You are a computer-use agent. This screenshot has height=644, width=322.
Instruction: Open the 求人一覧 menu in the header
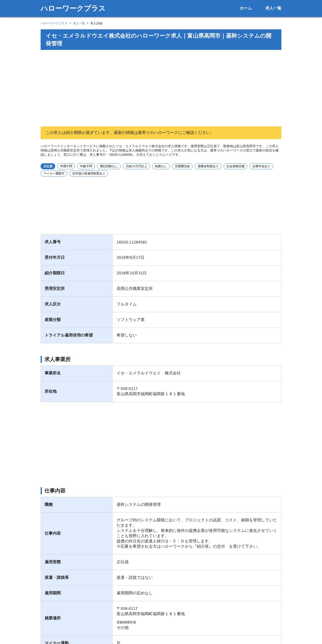(x=273, y=8)
